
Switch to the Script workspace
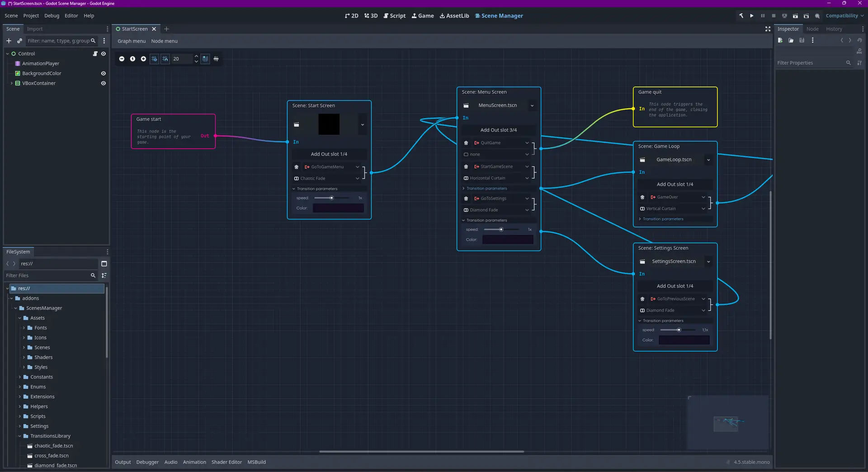pos(395,15)
